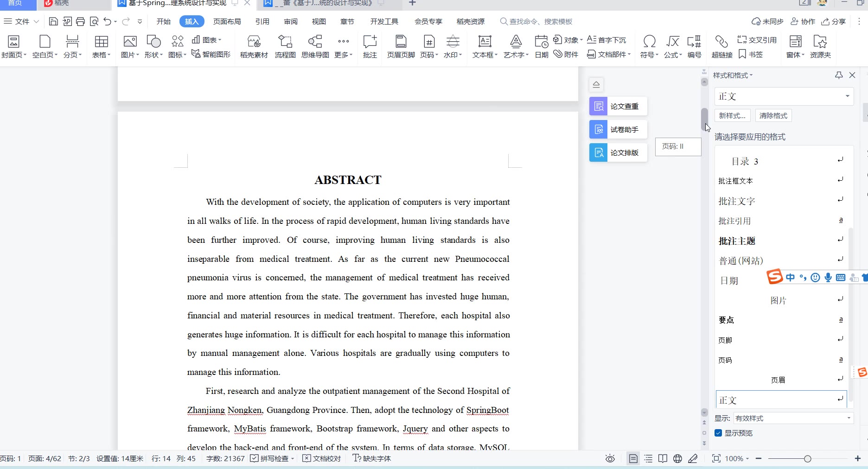Insert a comment (批注)
This screenshot has height=469, width=868.
[370, 46]
